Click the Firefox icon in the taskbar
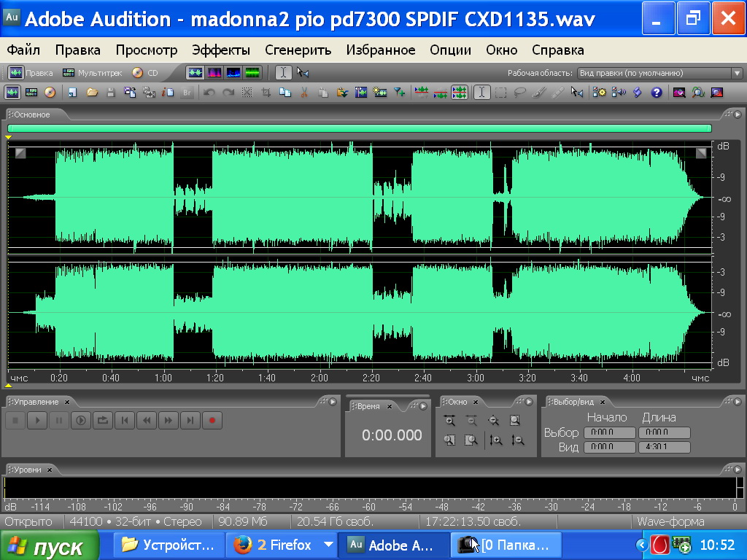This screenshot has width=747, height=560. tap(242, 545)
